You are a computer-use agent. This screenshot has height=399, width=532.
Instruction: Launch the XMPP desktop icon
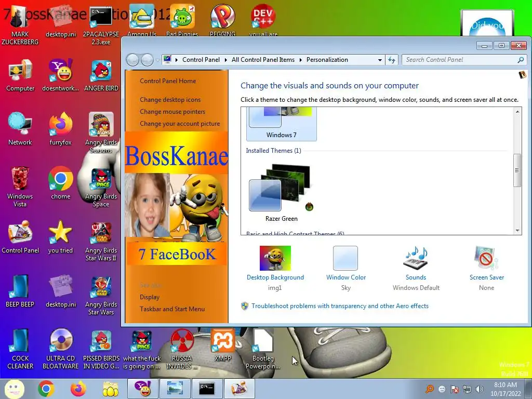[x=222, y=345]
